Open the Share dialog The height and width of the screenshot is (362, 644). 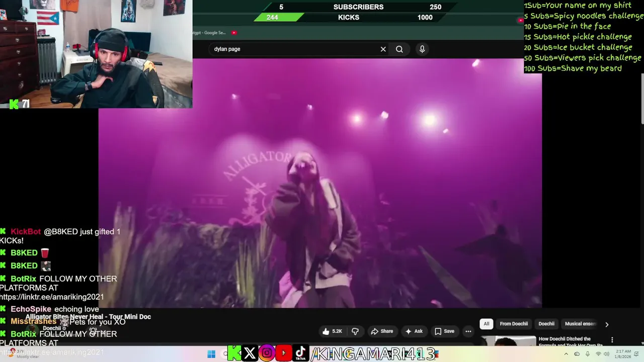tap(382, 331)
